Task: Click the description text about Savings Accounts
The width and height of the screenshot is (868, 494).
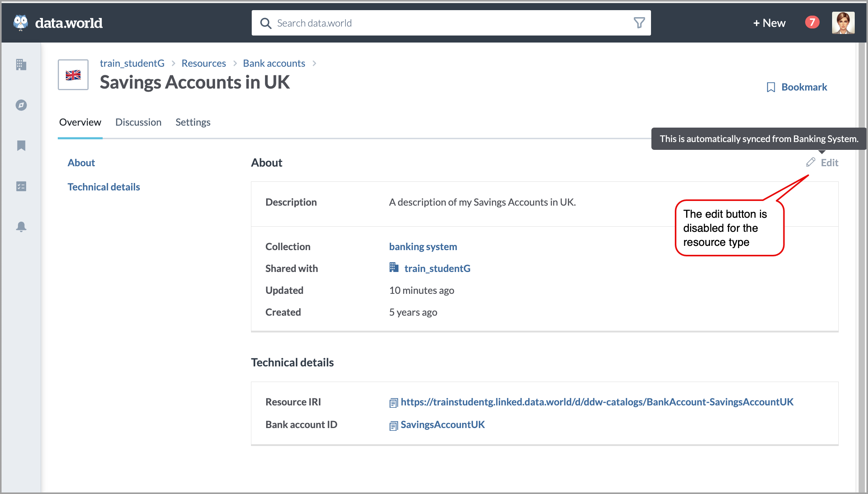Action: pyautogui.click(x=482, y=202)
